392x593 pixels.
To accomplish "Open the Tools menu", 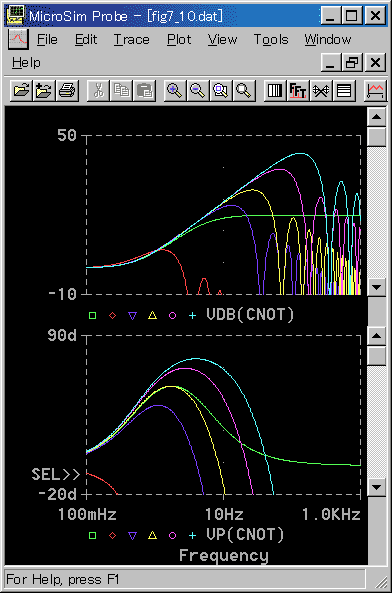I will pos(271,40).
